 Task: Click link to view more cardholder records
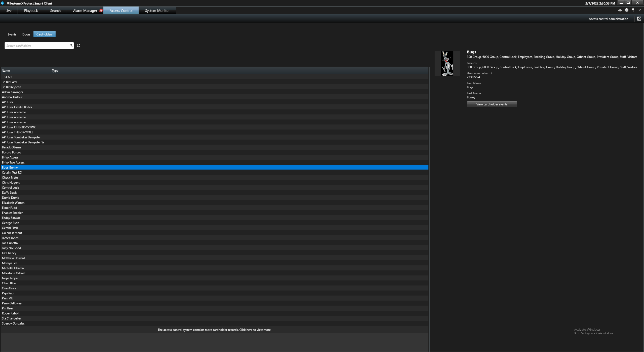point(214,330)
